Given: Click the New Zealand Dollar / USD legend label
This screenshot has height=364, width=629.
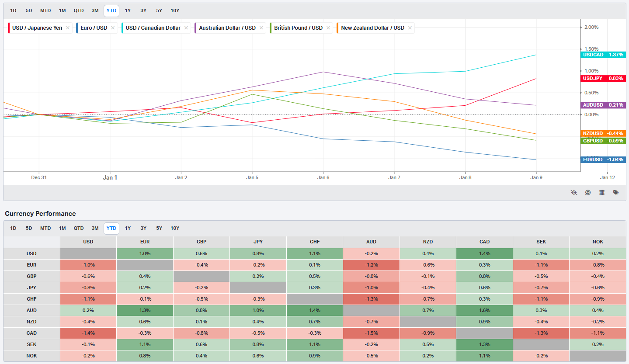Looking at the screenshot, I should click(x=373, y=28).
